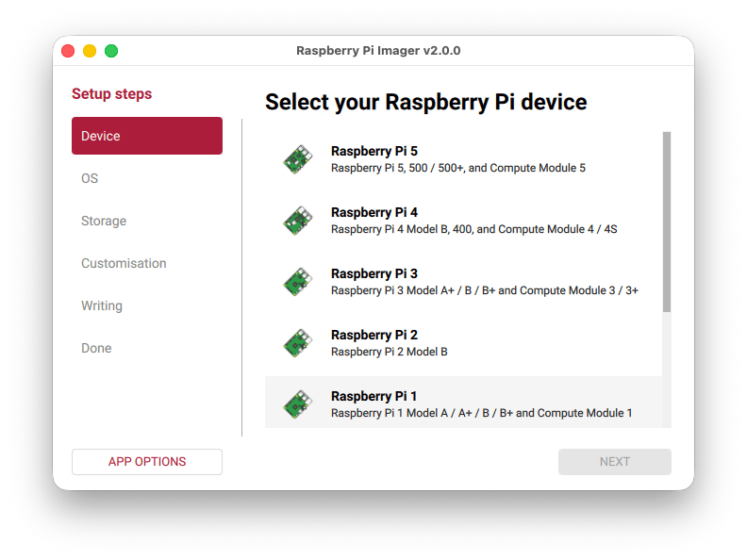Open APP OPTIONS
The image size is (747, 560).
(x=147, y=462)
